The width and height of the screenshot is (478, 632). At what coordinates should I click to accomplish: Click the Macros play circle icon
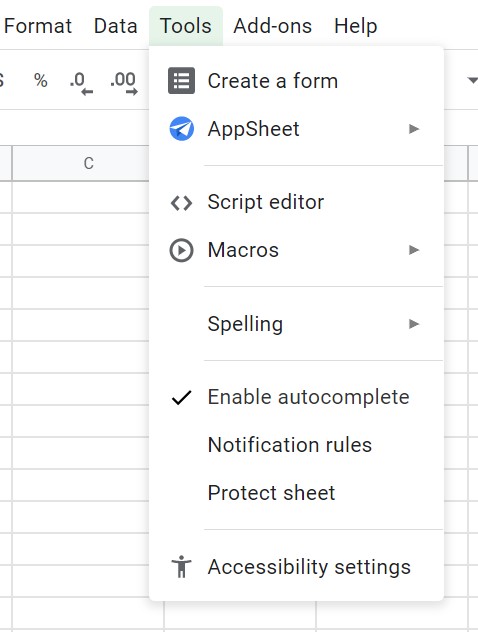point(181,250)
